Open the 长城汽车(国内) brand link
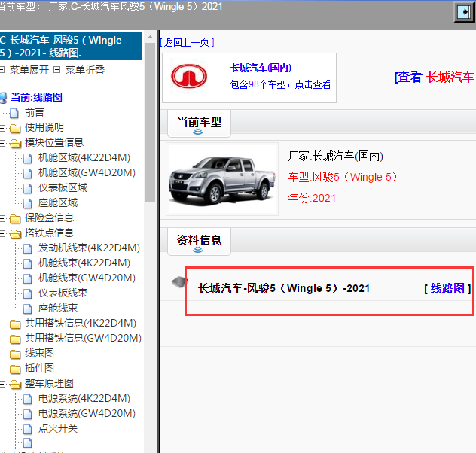 coord(261,68)
